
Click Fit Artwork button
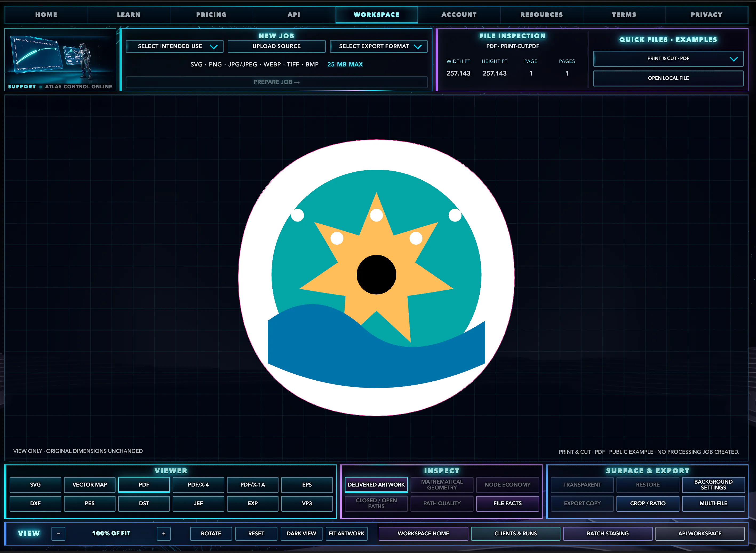(x=347, y=534)
